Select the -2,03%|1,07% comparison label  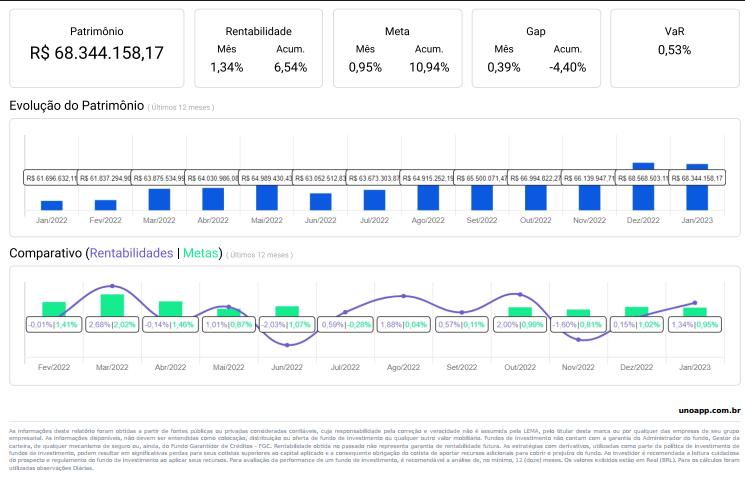point(288,325)
